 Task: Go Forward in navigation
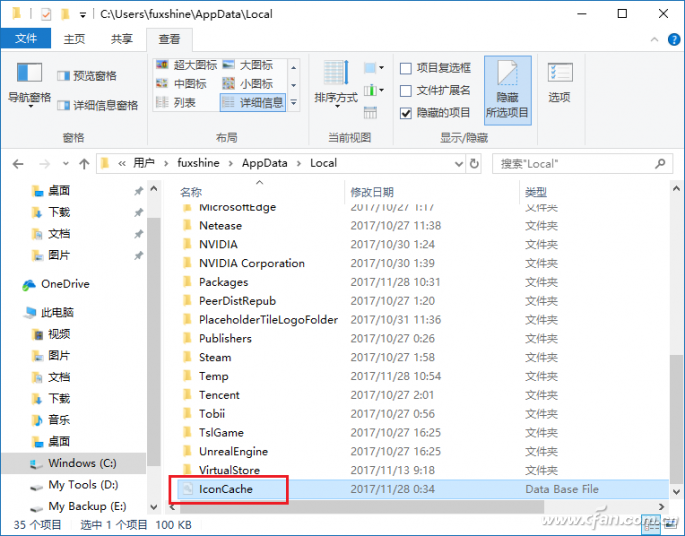44,164
